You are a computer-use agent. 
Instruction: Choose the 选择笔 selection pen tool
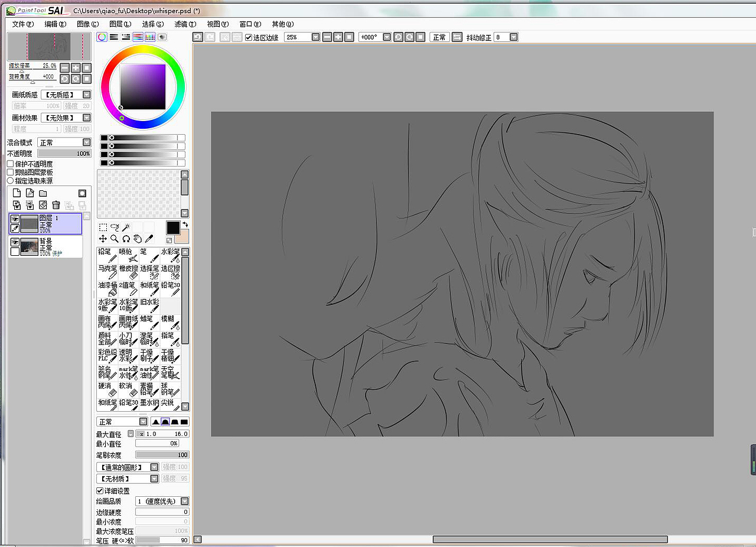(x=149, y=272)
